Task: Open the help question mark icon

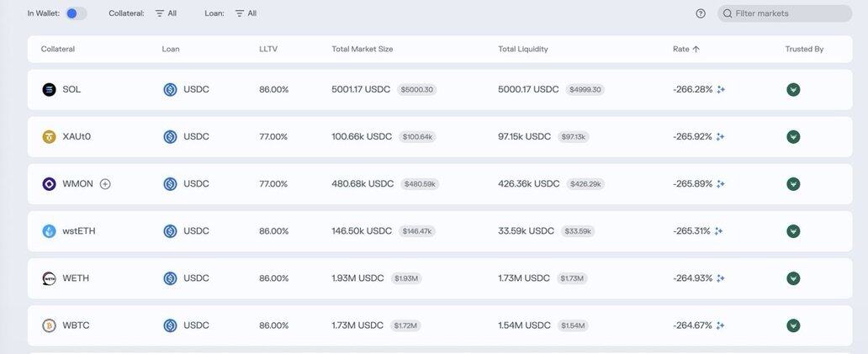Action: (x=701, y=13)
